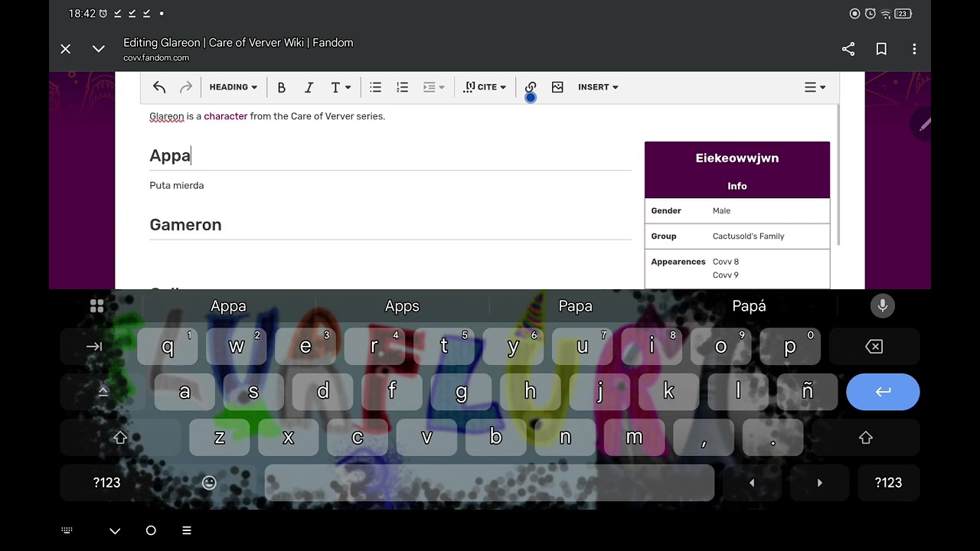Toggle bold formatting
The width and height of the screenshot is (980, 551).
[282, 87]
